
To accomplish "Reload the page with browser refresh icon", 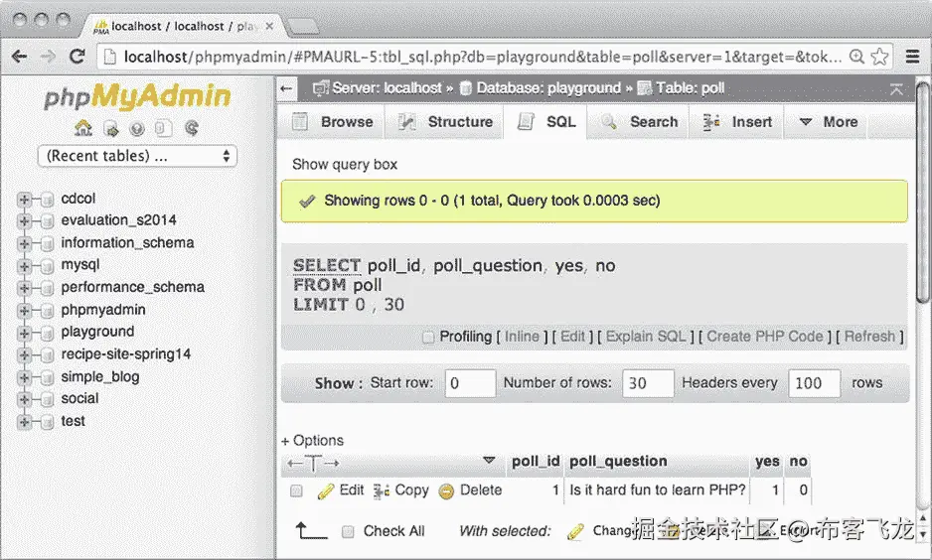I will [x=78, y=57].
